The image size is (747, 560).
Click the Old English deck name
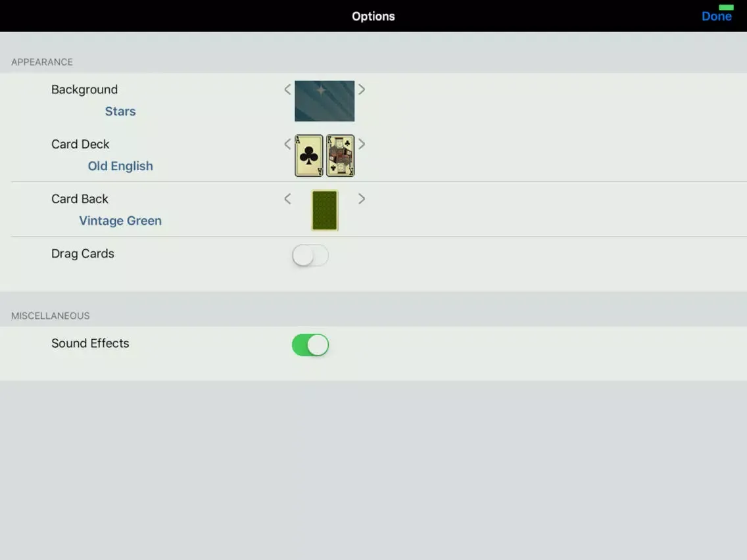point(120,166)
